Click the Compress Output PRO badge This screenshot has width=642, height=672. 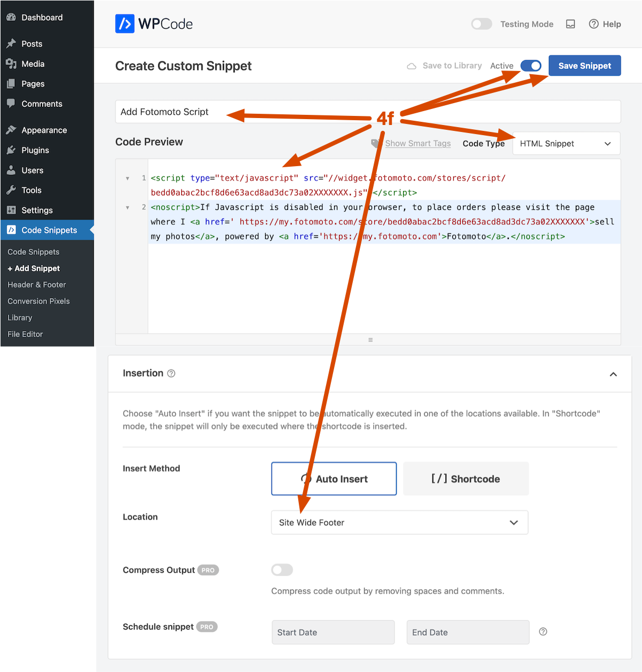click(208, 570)
